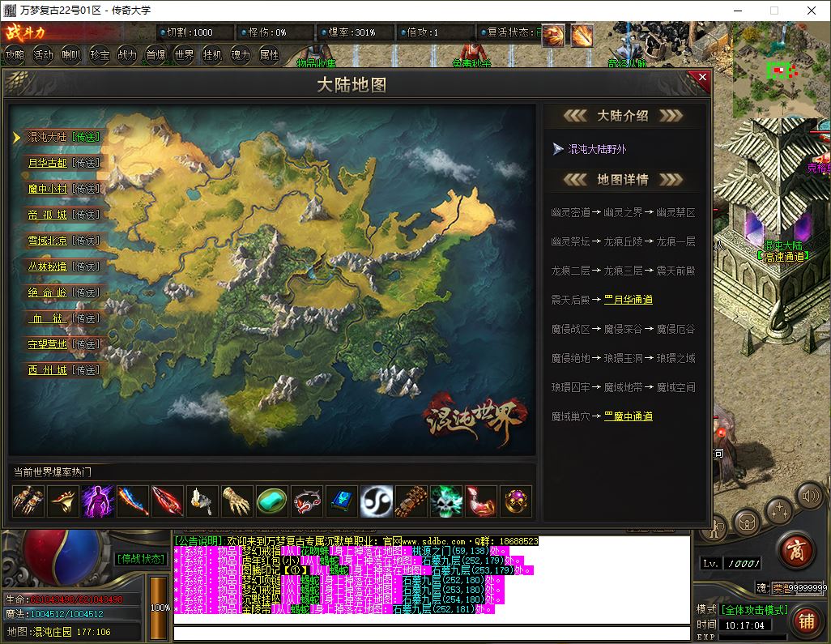Activate the second fire slash skill icon
Viewport: 831px width, 644px height.
coord(582,36)
